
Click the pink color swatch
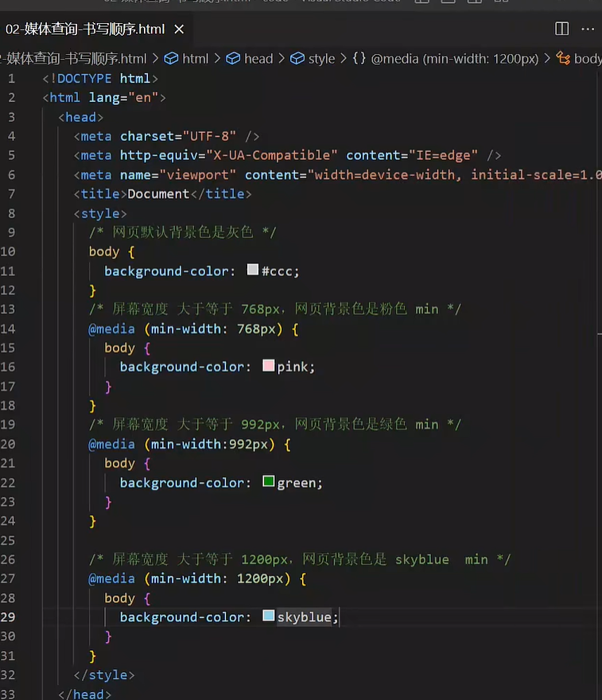[268, 367]
